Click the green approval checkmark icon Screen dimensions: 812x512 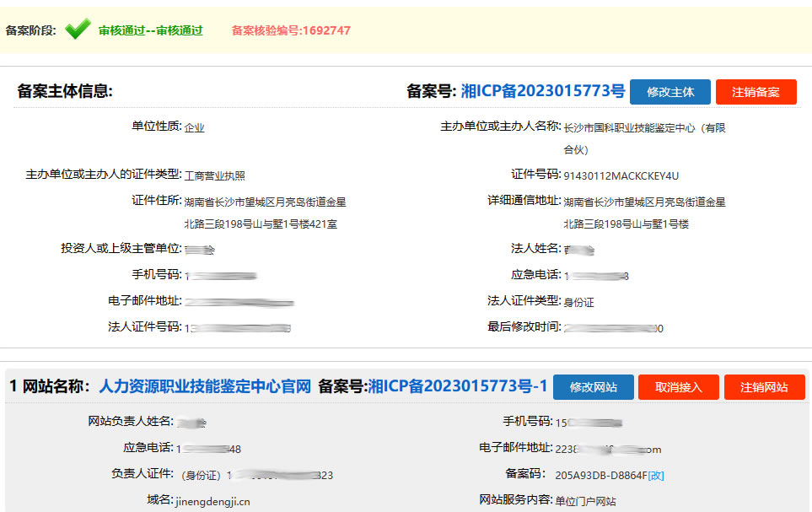(x=78, y=30)
